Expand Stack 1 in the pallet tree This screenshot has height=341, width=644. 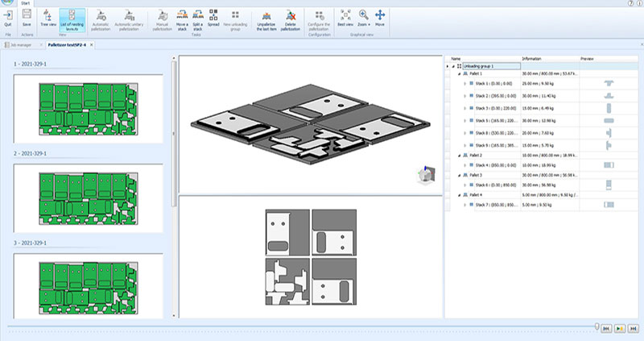[x=465, y=83]
